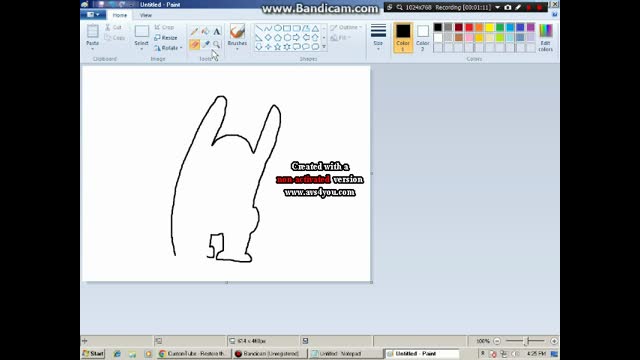This screenshot has width=640, height=360.
Task: Switch to Chrome CustomTube taskbar item
Action: [193, 353]
